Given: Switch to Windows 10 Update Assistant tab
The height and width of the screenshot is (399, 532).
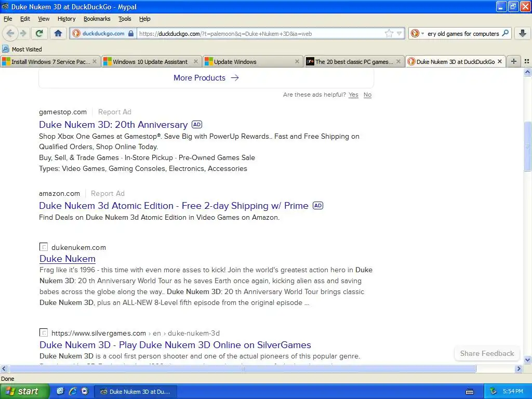Looking at the screenshot, I should click(x=151, y=61).
